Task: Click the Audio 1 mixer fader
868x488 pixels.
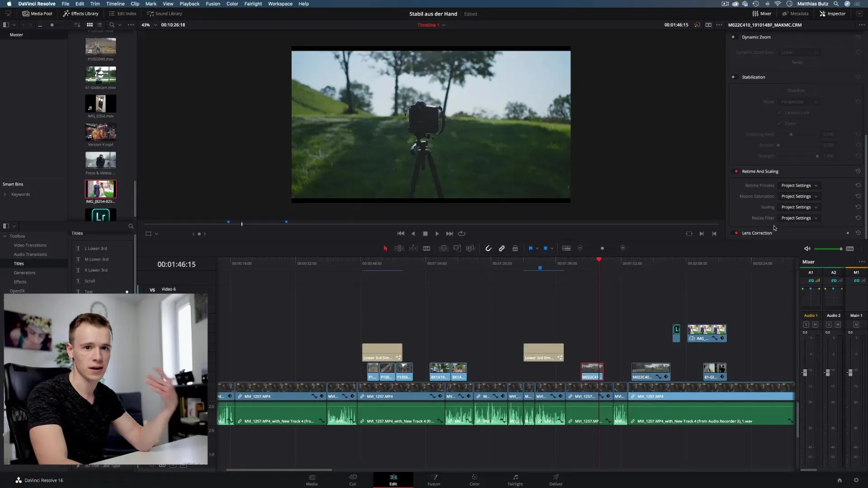Action: (805, 373)
